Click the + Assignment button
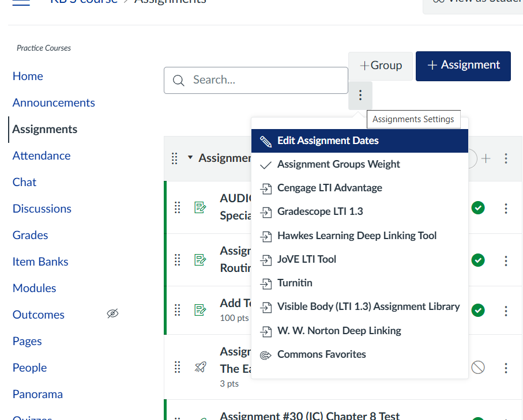523x420 pixels. tap(463, 66)
